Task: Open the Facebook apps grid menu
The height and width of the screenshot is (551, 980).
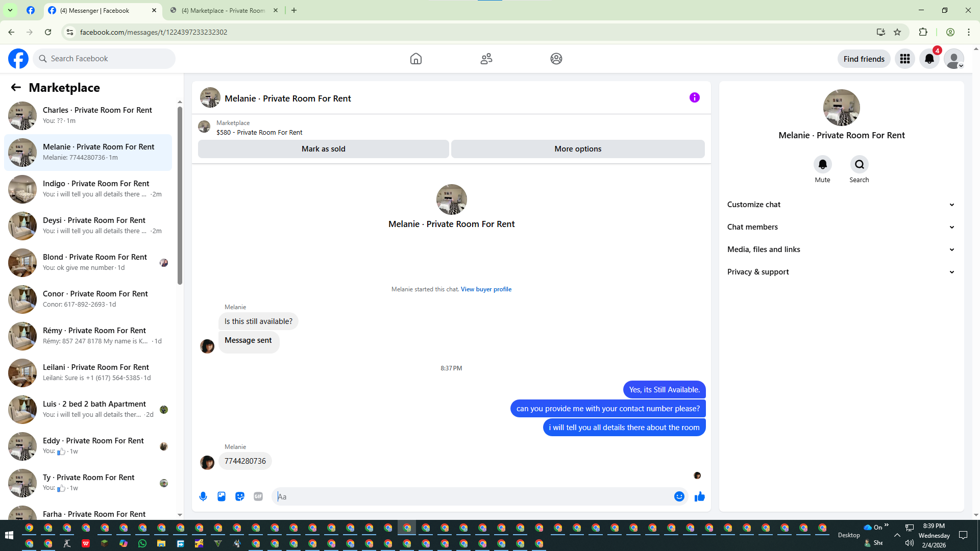Action: pyautogui.click(x=905, y=59)
